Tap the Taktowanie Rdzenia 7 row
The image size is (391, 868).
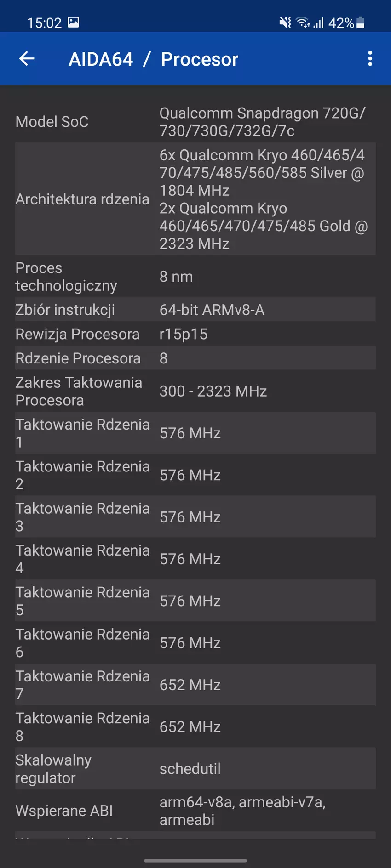(195, 685)
